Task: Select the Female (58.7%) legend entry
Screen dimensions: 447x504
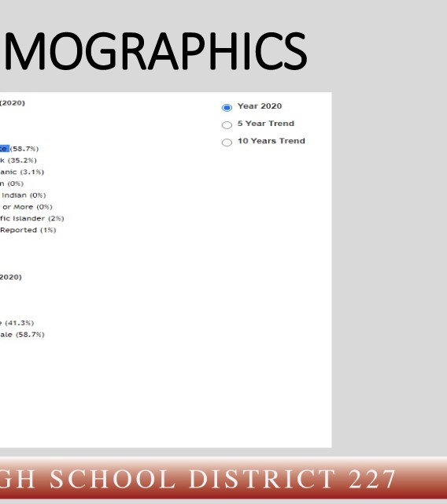Action: [22, 334]
